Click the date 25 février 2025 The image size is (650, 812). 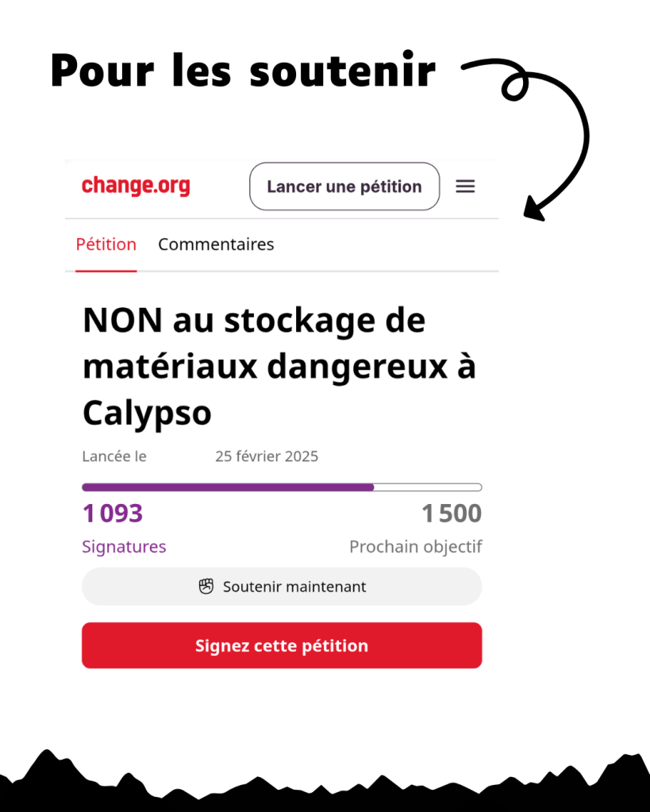pos(267,456)
